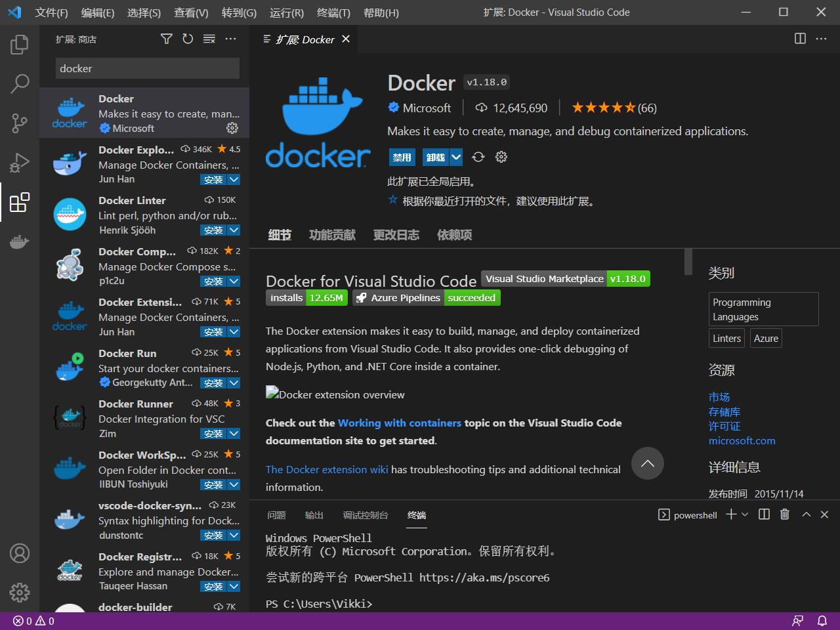Click the docker search input field
Image resolution: width=840 pixels, height=630 pixels.
pos(147,68)
